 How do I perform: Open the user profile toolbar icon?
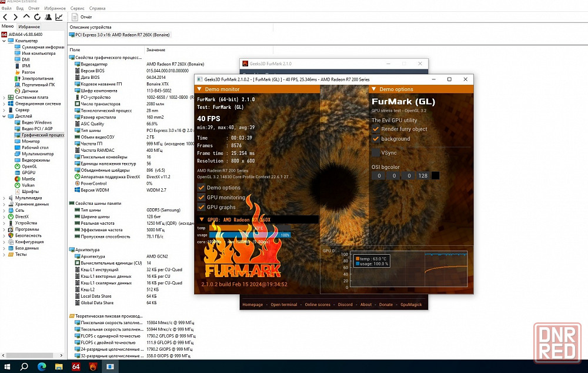[48, 17]
